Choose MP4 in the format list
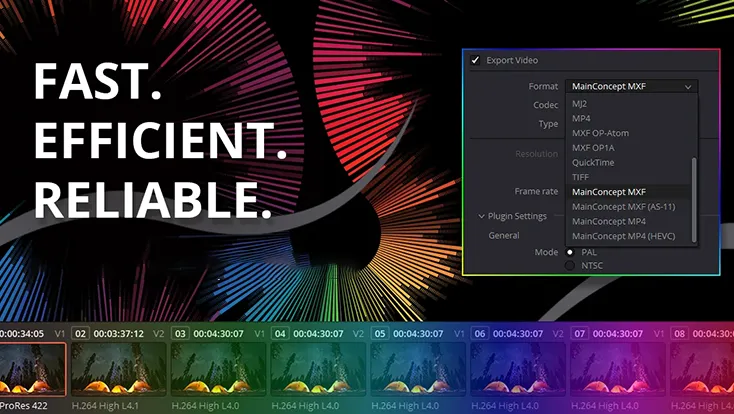This screenshot has height=414, width=734. [581, 118]
